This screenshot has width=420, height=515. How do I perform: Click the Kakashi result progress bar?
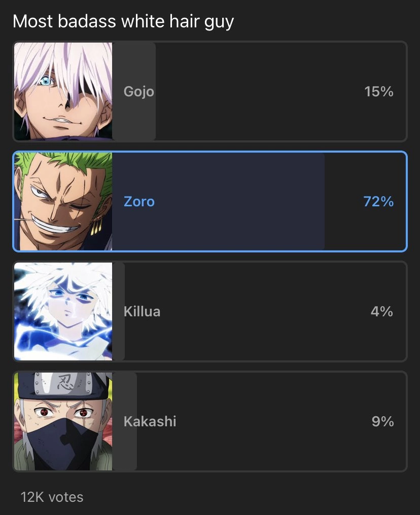(x=125, y=421)
